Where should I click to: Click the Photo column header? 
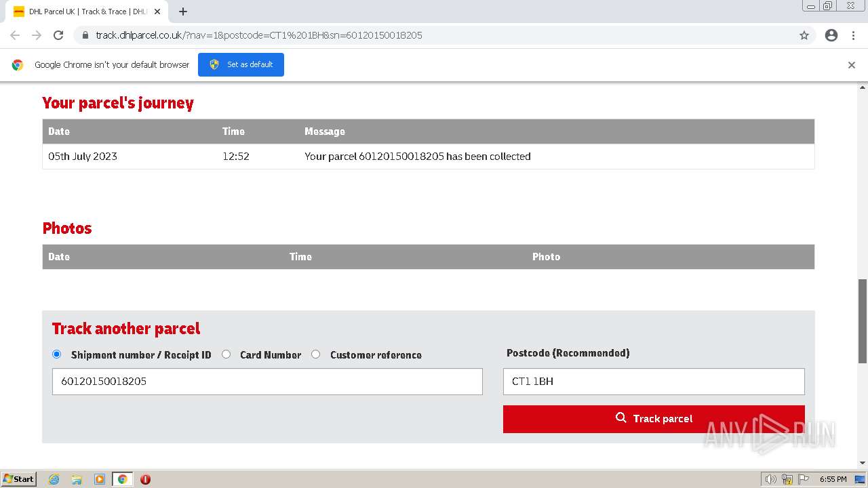click(x=547, y=257)
